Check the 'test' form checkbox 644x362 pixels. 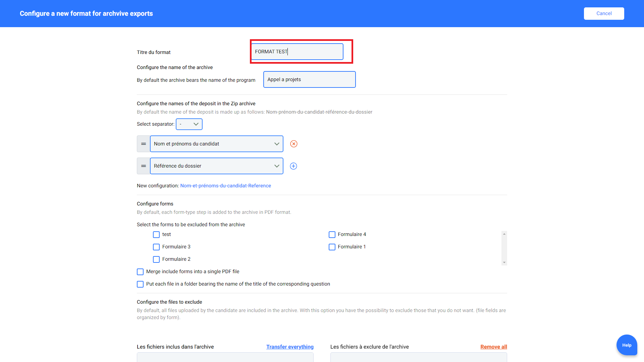pyautogui.click(x=156, y=235)
